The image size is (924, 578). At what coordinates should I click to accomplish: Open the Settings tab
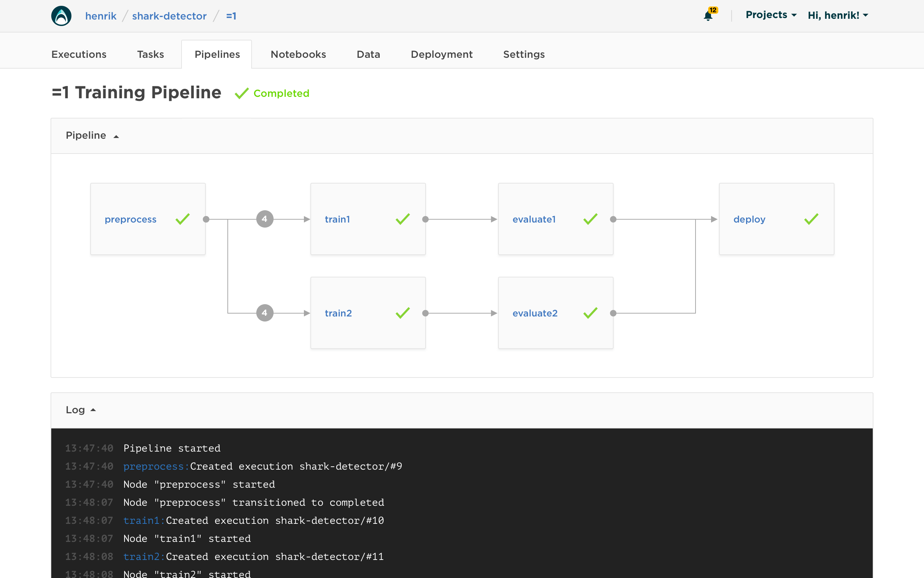coord(524,54)
